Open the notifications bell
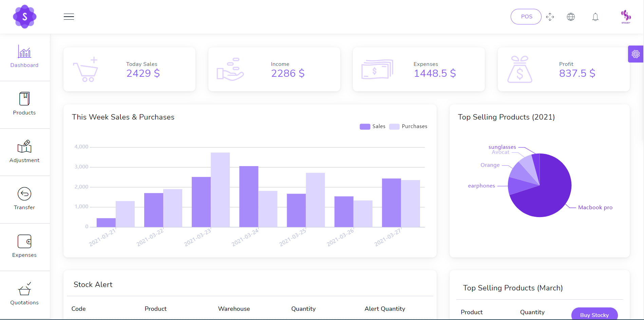Screen dimensions: 644x320 [x=595, y=17]
